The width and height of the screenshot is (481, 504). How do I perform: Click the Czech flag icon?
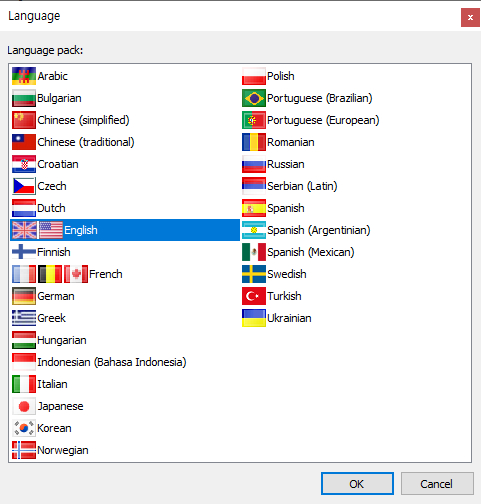tap(24, 186)
